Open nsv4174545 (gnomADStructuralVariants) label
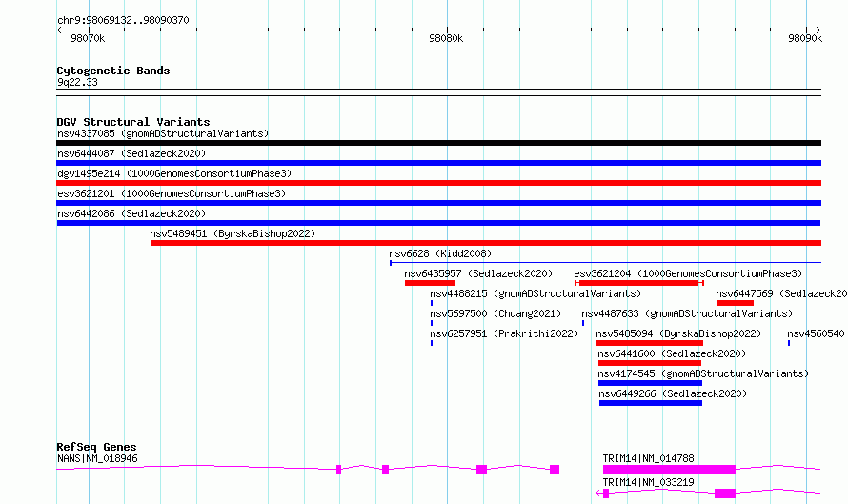 coord(703,373)
